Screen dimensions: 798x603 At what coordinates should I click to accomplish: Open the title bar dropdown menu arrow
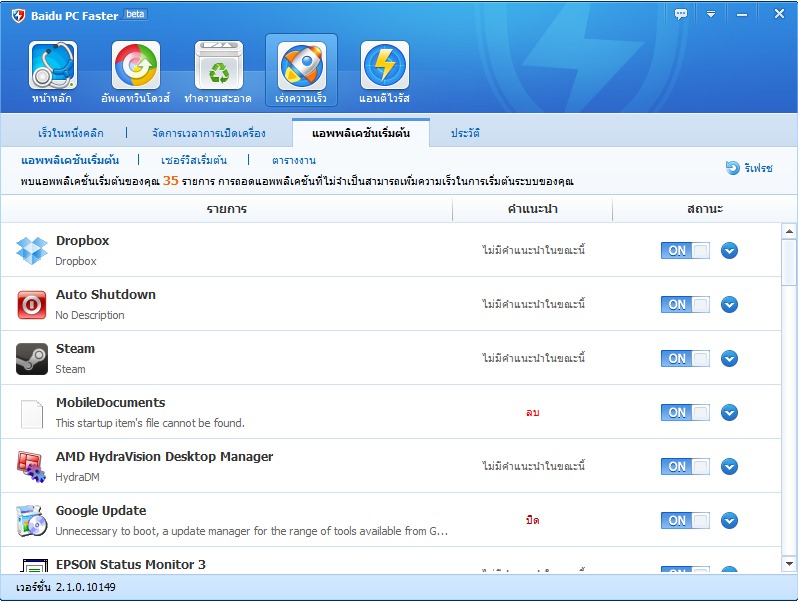click(711, 14)
